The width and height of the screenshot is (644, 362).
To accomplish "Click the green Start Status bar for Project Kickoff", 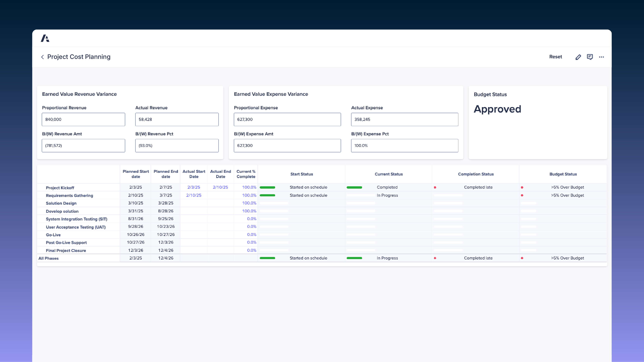I will pos(267,187).
